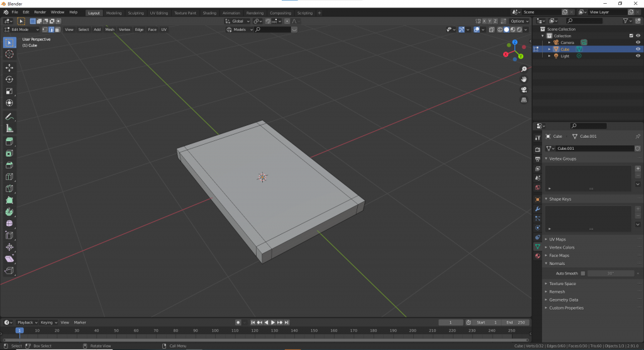Uncheck the Collection exclude checkbox

[631, 36]
